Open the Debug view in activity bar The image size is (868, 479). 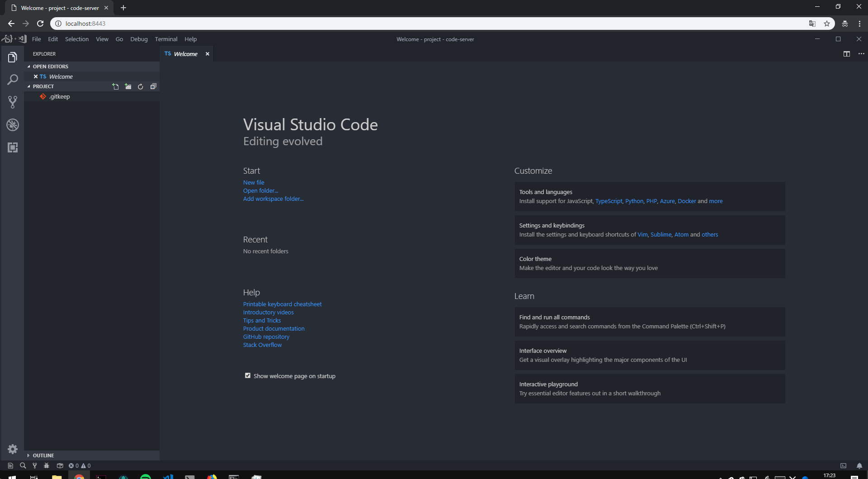[x=13, y=125]
